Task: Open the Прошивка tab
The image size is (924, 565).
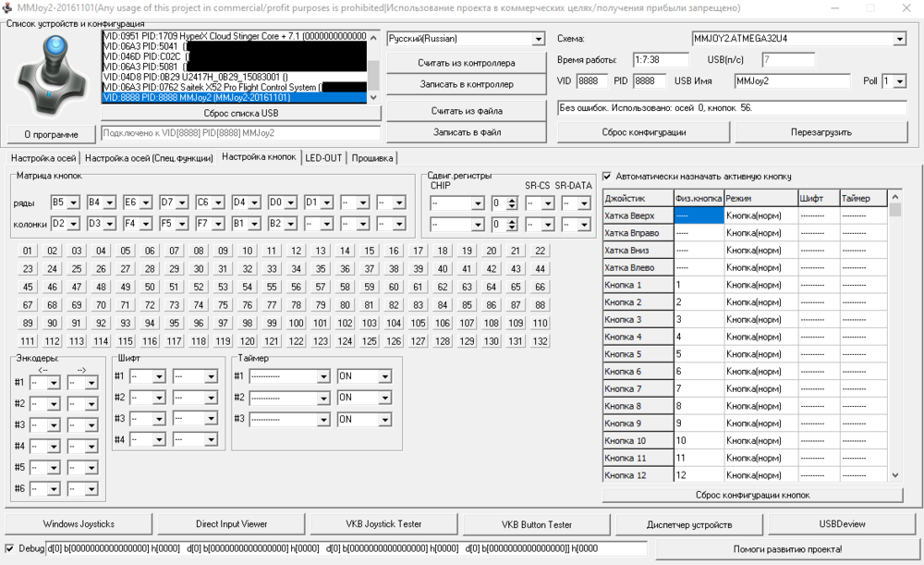Action: (372, 157)
